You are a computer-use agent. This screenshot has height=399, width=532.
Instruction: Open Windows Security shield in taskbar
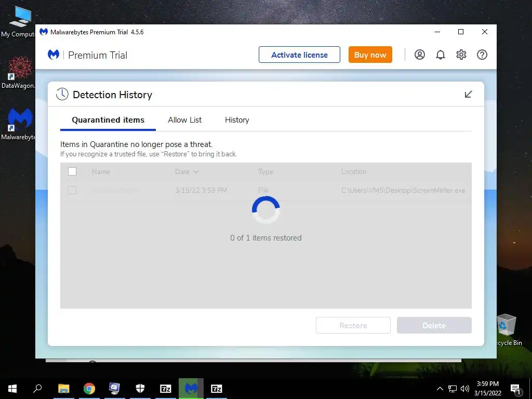140,389
